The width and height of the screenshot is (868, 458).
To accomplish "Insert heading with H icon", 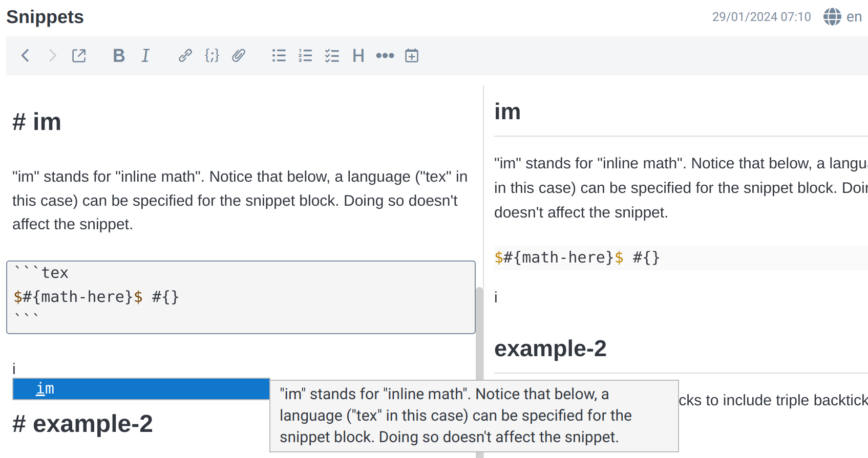I will [x=358, y=55].
